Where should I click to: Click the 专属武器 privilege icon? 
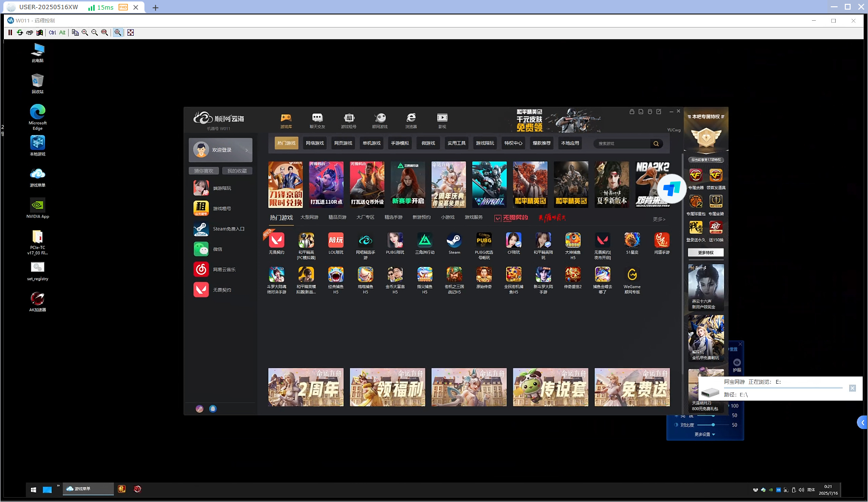[x=696, y=179]
